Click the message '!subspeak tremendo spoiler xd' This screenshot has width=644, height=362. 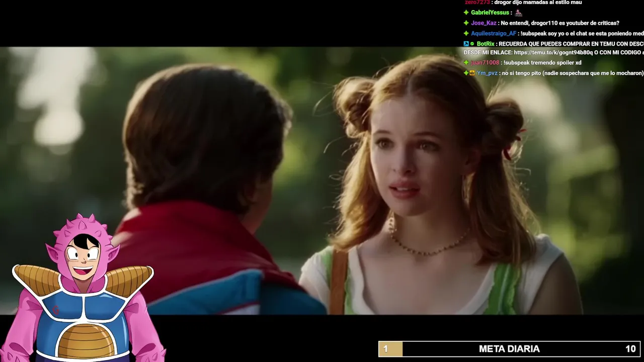click(542, 62)
